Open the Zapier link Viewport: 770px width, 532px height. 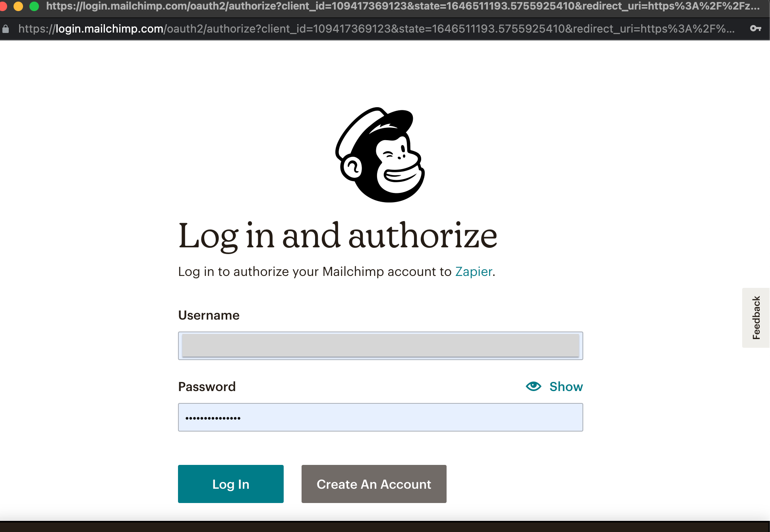(x=474, y=272)
